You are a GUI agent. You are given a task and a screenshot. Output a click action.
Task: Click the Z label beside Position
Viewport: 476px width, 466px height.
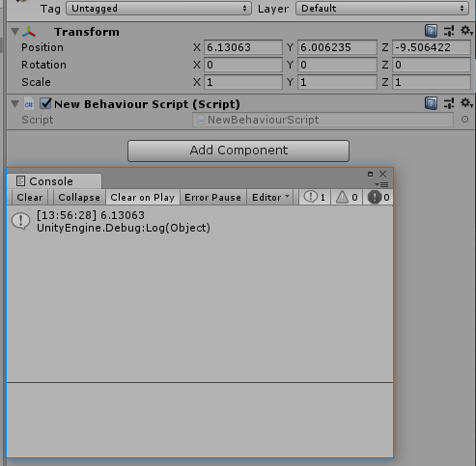click(x=385, y=47)
